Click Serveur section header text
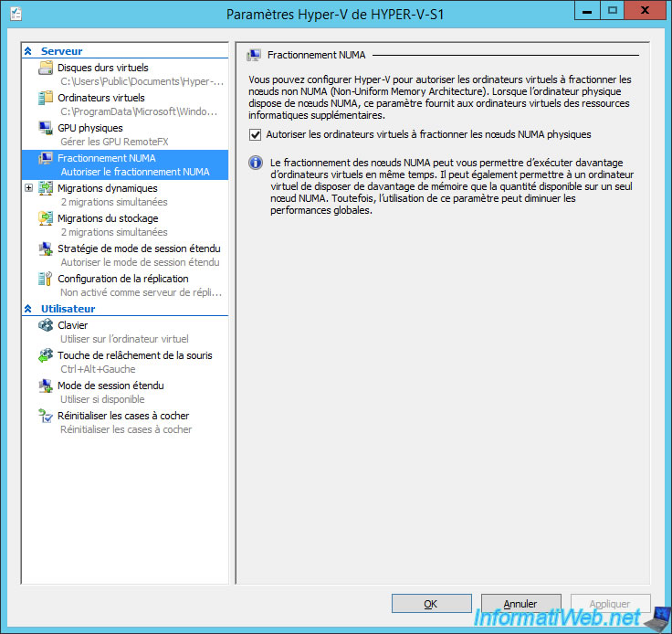This screenshot has width=672, height=634. 61,51
